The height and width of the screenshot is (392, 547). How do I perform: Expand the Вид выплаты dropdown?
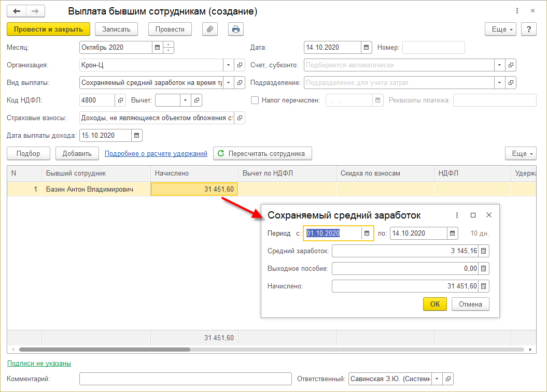pyautogui.click(x=229, y=83)
